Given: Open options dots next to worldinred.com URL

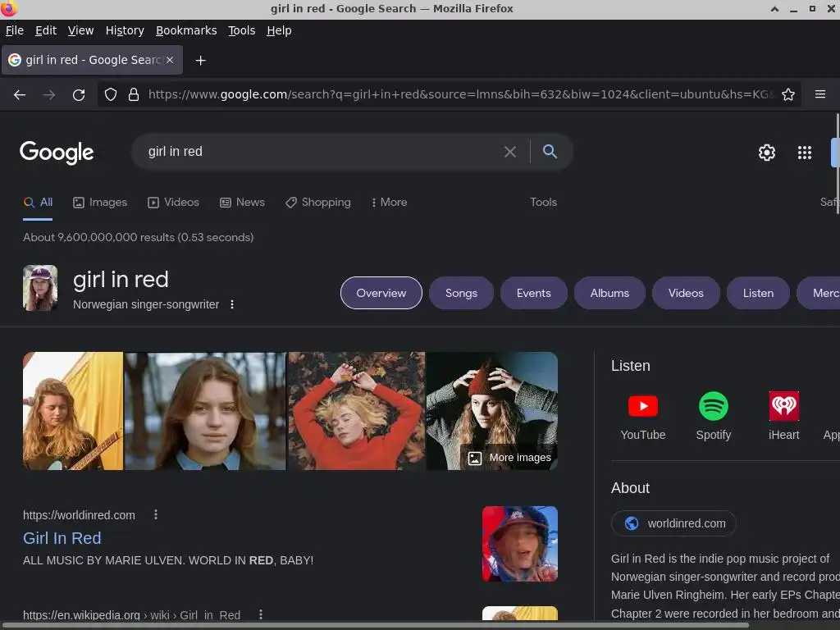Looking at the screenshot, I should pos(156,515).
